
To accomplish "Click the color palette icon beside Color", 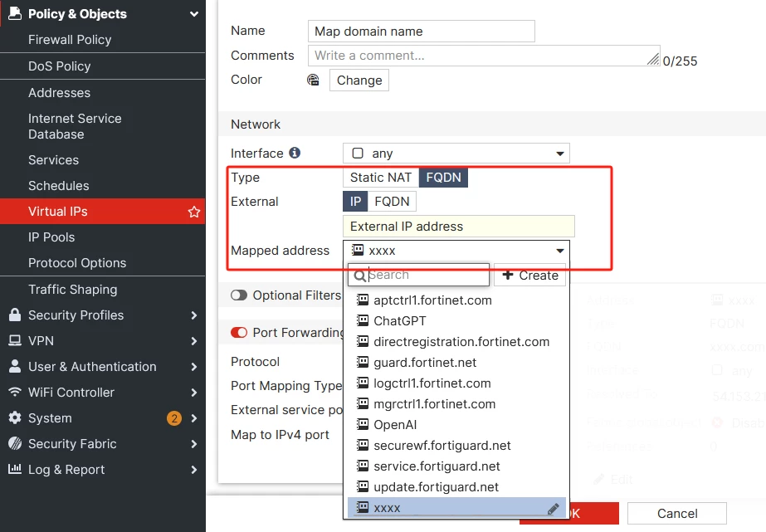I will 313,80.
